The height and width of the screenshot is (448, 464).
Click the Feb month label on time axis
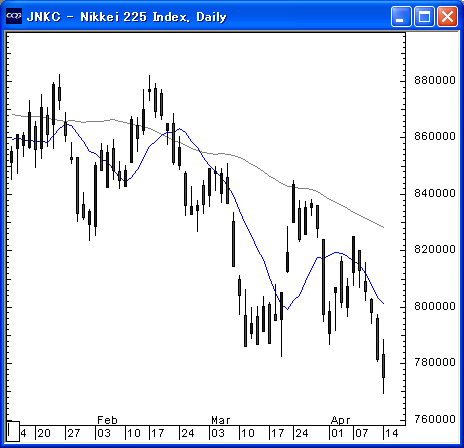point(107,420)
